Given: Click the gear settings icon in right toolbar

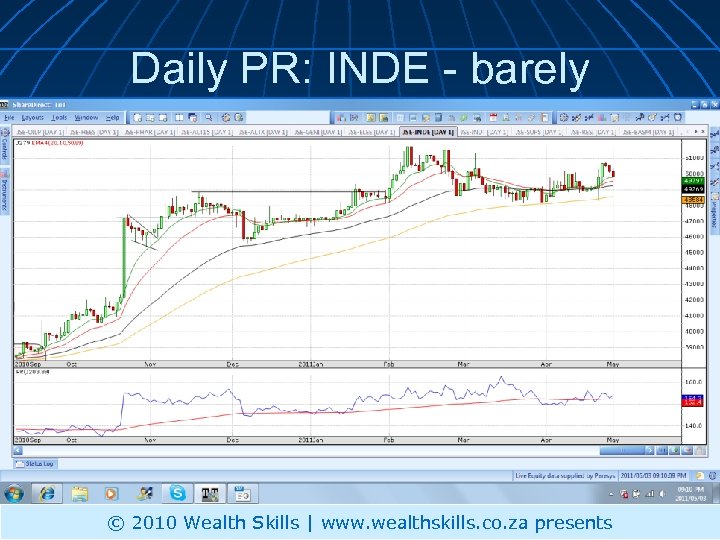Looking at the screenshot, I should click(564, 118).
